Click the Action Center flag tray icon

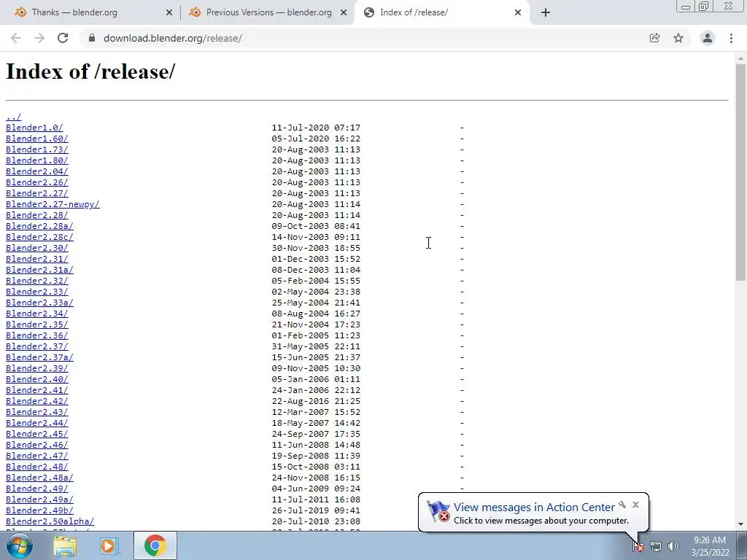coord(638,547)
